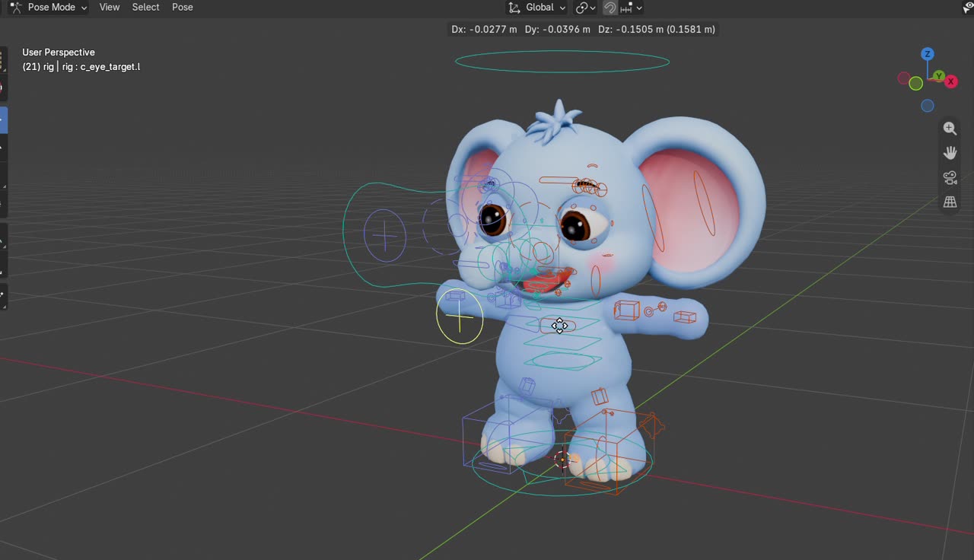Click the 'Dz: -0.1505 m (0.1581 m)' readout
The height and width of the screenshot is (560, 974).
point(656,29)
